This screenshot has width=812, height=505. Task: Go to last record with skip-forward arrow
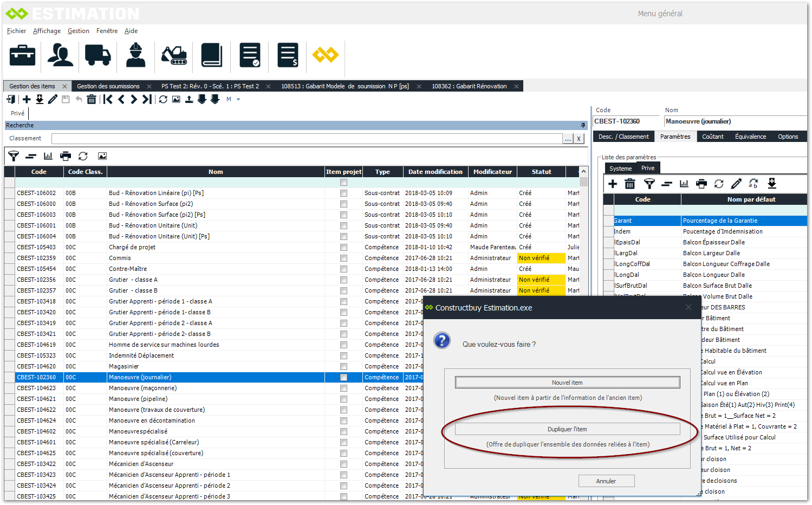pyautogui.click(x=147, y=99)
